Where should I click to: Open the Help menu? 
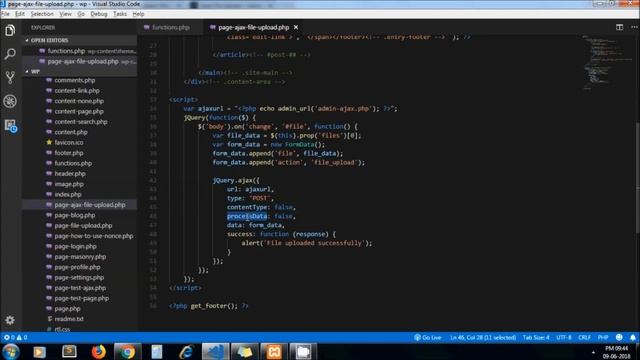point(138,14)
